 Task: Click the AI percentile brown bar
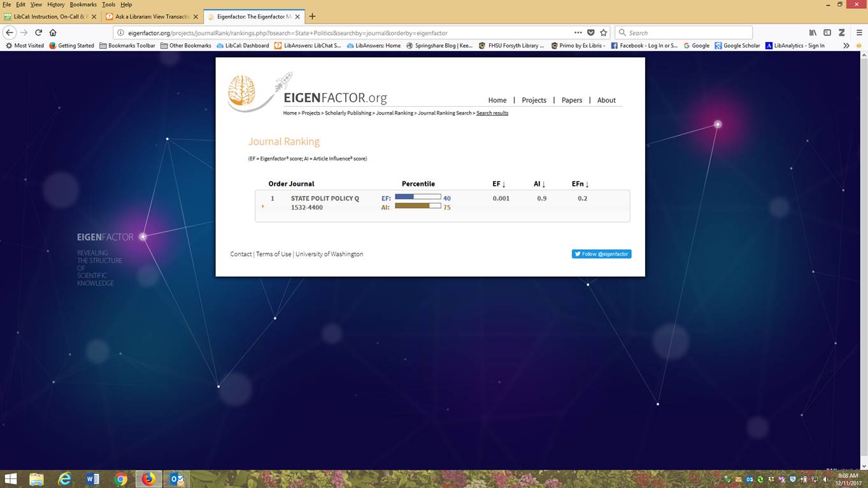coord(418,206)
